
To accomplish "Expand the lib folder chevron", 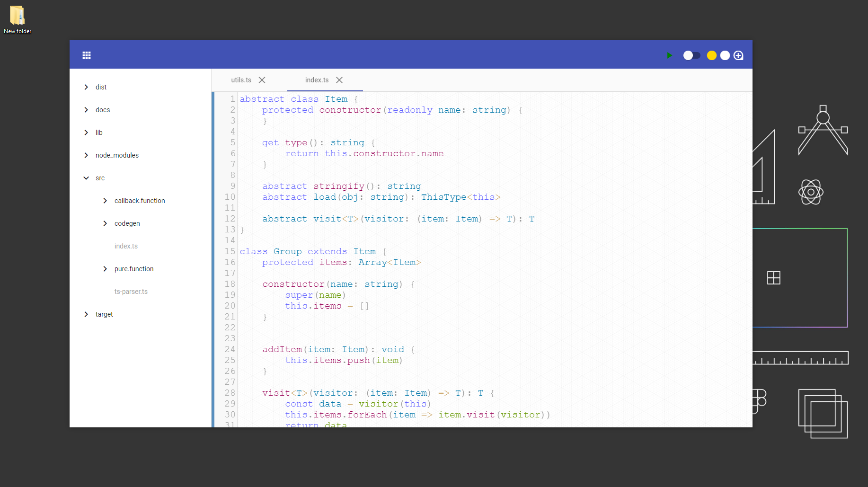I will click(x=86, y=133).
